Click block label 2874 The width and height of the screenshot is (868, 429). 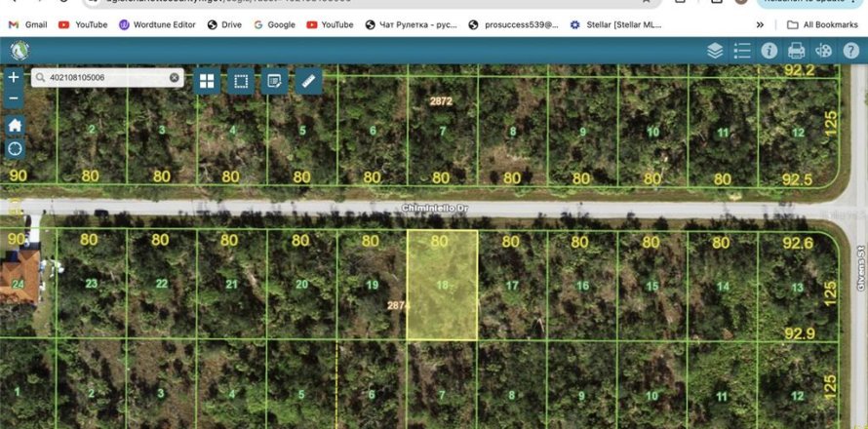(x=397, y=305)
